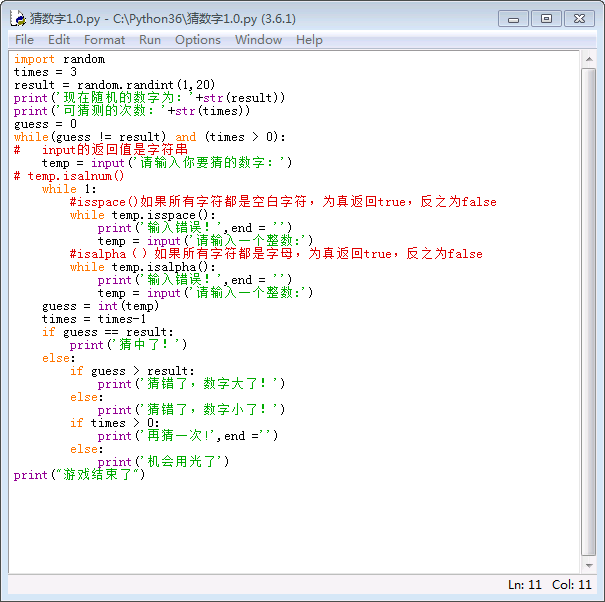Minimize the IDLE editor window
The width and height of the screenshot is (605, 602).
click(513, 18)
